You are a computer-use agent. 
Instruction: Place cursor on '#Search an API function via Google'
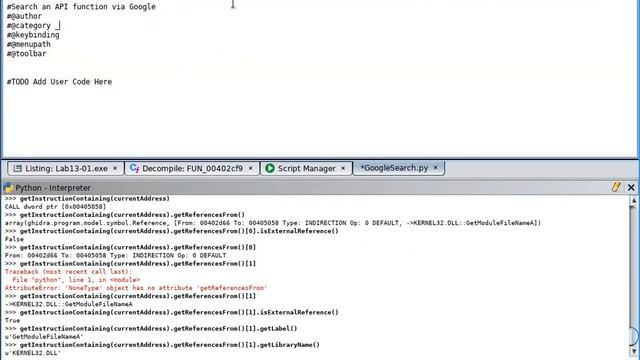[x=81, y=7]
